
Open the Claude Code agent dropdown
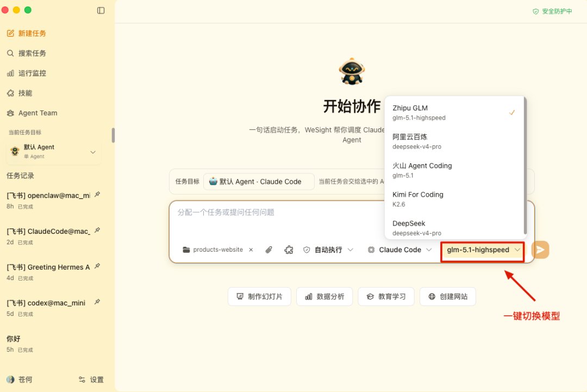(400, 250)
